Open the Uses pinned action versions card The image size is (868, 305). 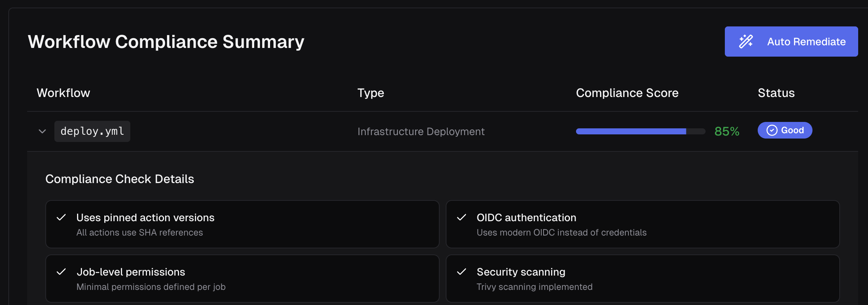coord(242,224)
